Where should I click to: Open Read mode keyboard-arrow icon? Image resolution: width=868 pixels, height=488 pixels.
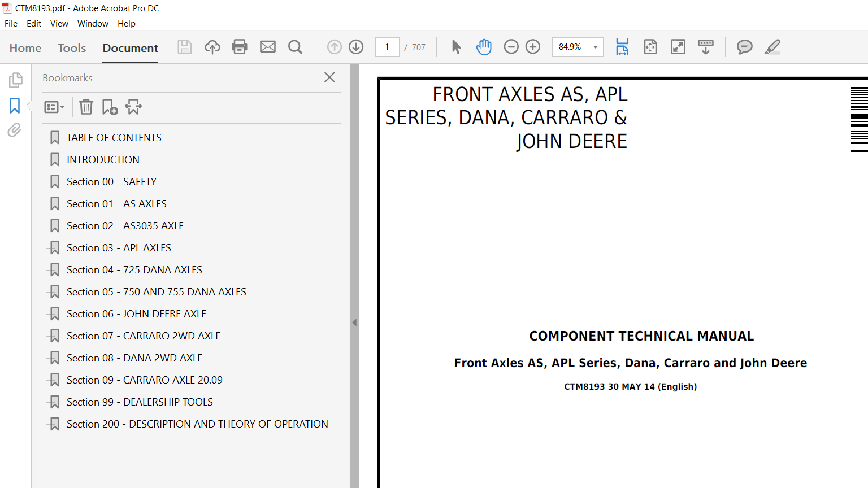[706, 47]
